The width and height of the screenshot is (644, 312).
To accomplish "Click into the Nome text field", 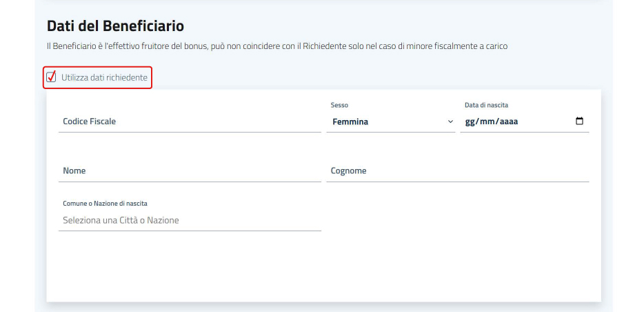I will pos(190,171).
